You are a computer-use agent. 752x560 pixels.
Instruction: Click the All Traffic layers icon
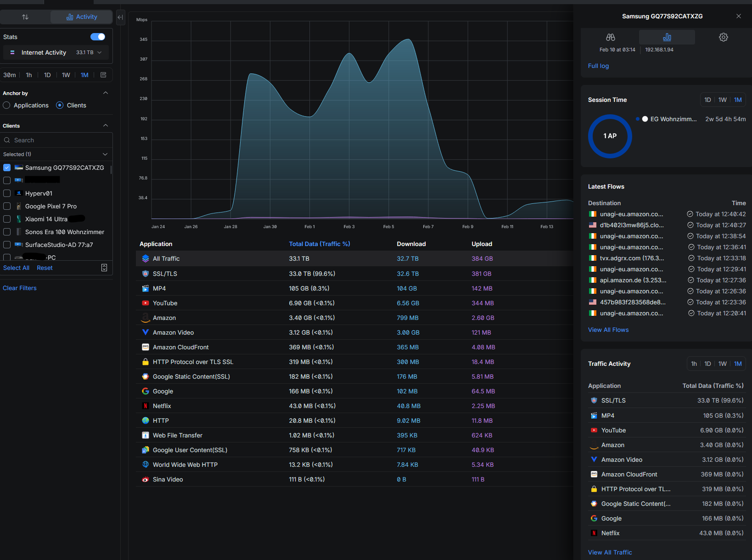[146, 258]
